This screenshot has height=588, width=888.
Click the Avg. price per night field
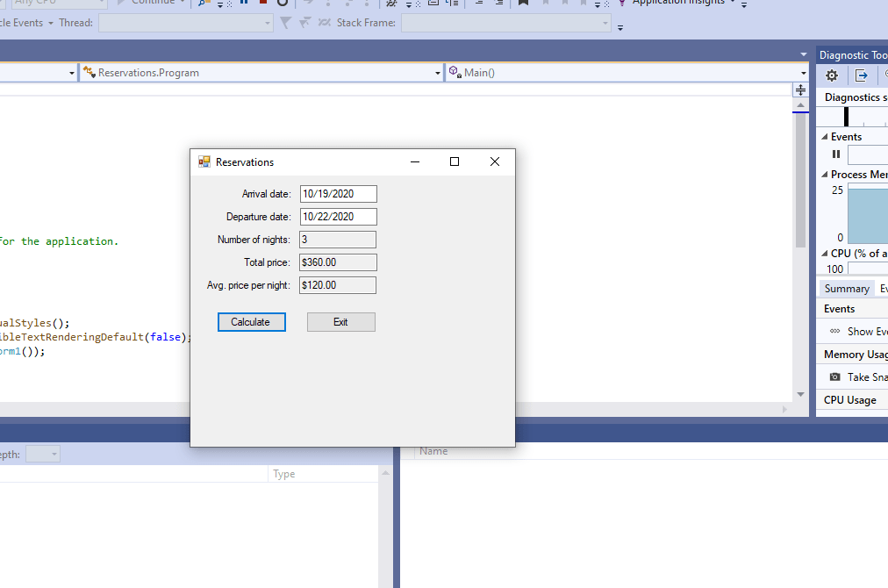[338, 285]
